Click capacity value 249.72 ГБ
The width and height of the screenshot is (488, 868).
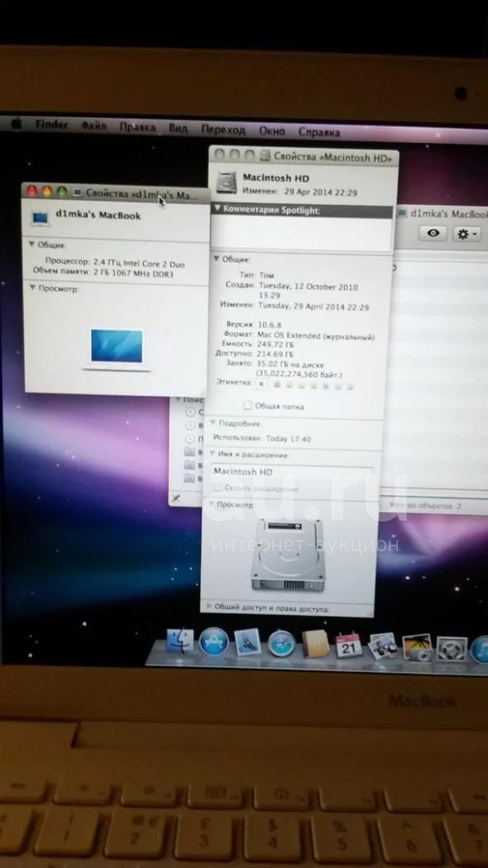click(275, 344)
